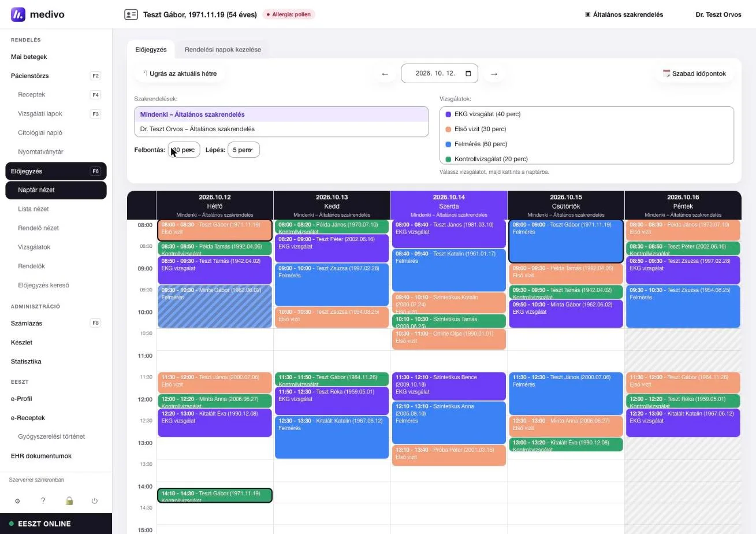756x534 pixels.
Task: Open Páciensförzs in the sidebar
Action: pyautogui.click(x=56, y=76)
